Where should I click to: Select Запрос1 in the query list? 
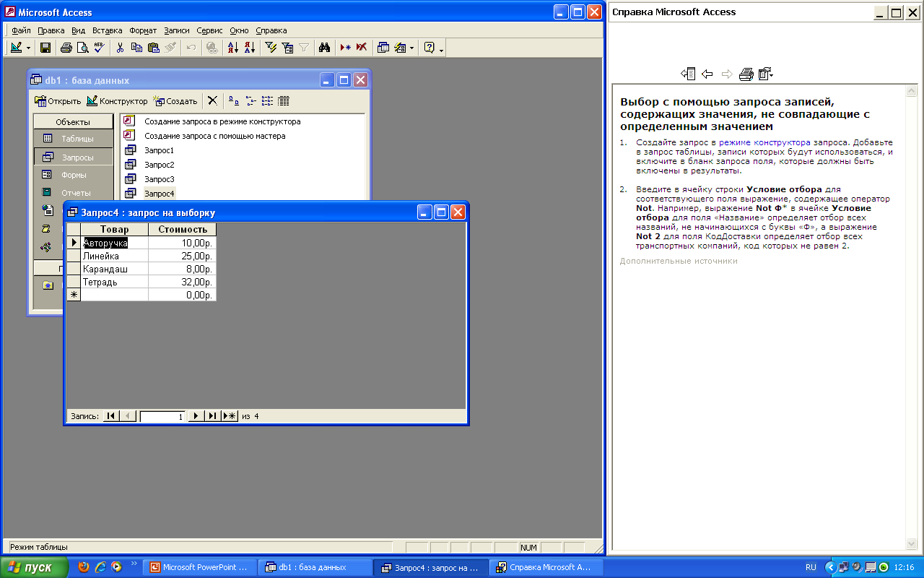tap(159, 150)
